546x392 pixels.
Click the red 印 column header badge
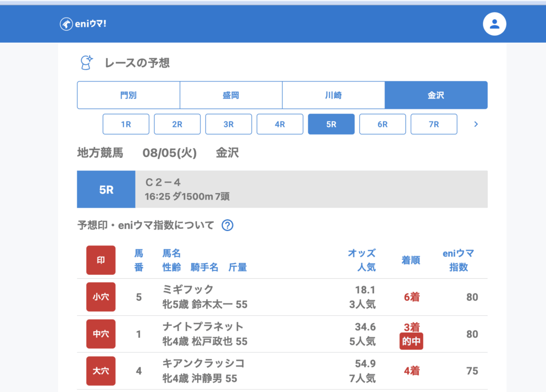coord(101,260)
